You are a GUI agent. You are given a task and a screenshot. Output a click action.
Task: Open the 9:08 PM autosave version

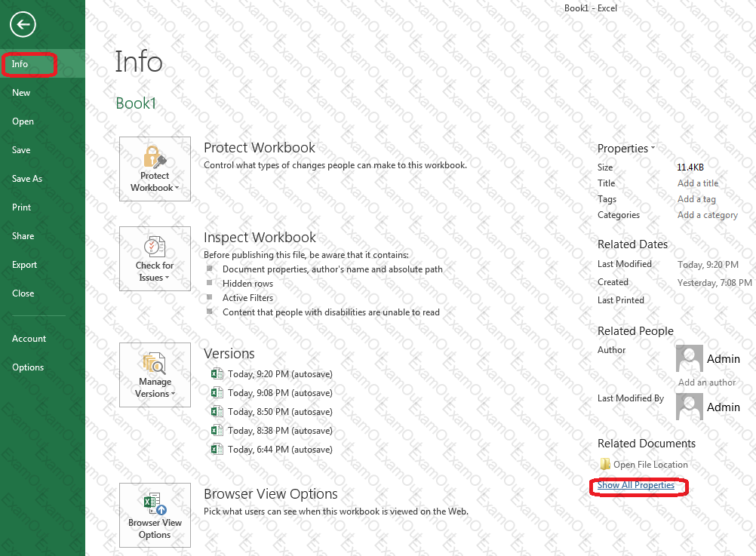279,393
